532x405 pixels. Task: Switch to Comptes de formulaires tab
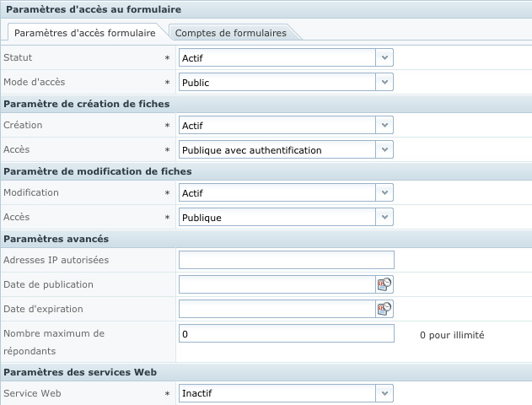(230, 33)
